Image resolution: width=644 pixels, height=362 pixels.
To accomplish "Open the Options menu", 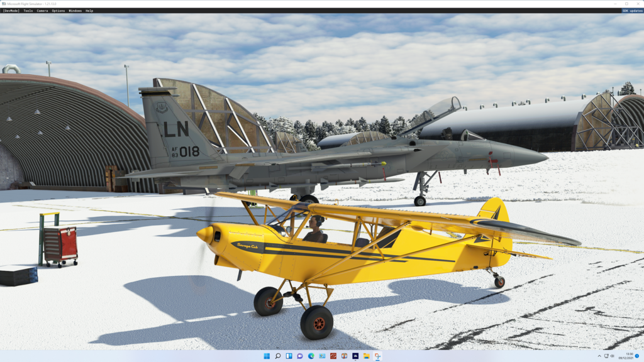I will point(58,11).
